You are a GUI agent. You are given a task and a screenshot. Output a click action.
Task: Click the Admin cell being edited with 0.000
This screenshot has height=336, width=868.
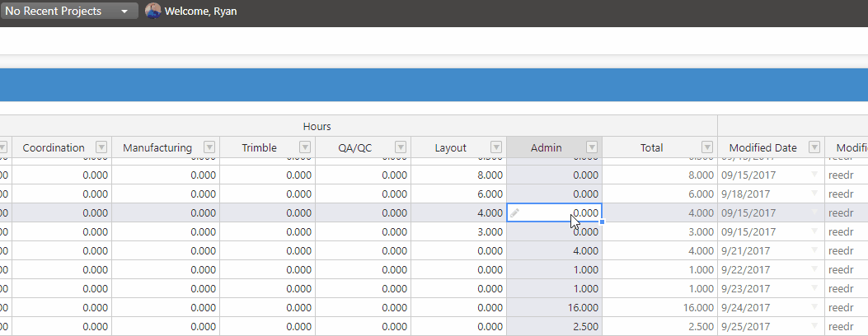pyautogui.click(x=554, y=212)
